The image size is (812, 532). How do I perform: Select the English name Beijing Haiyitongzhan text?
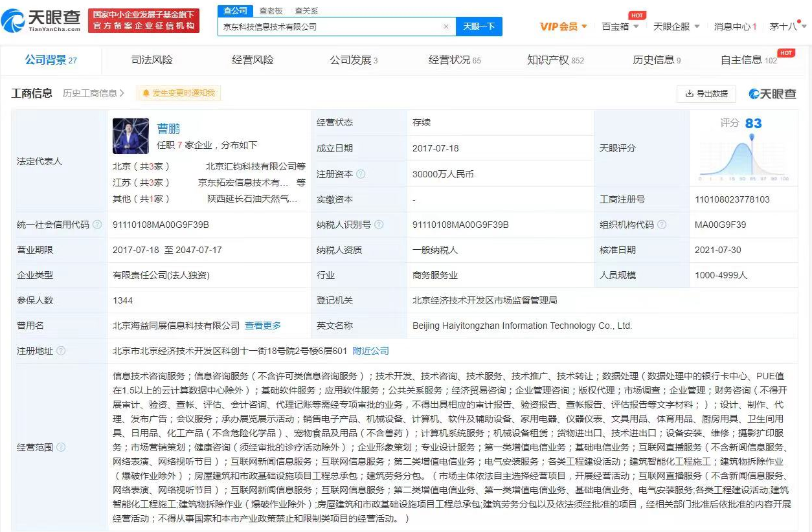click(x=522, y=326)
